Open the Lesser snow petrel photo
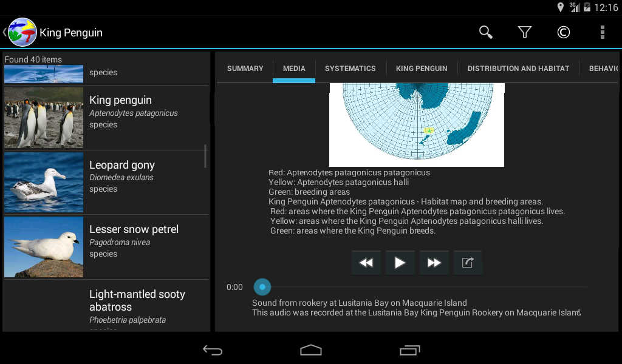Viewport: 622px width, 364px height. pyautogui.click(x=44, y=247)
